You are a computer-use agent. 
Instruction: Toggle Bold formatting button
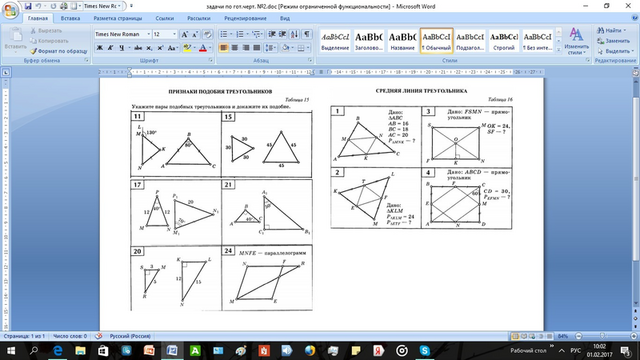coord(99,48)
